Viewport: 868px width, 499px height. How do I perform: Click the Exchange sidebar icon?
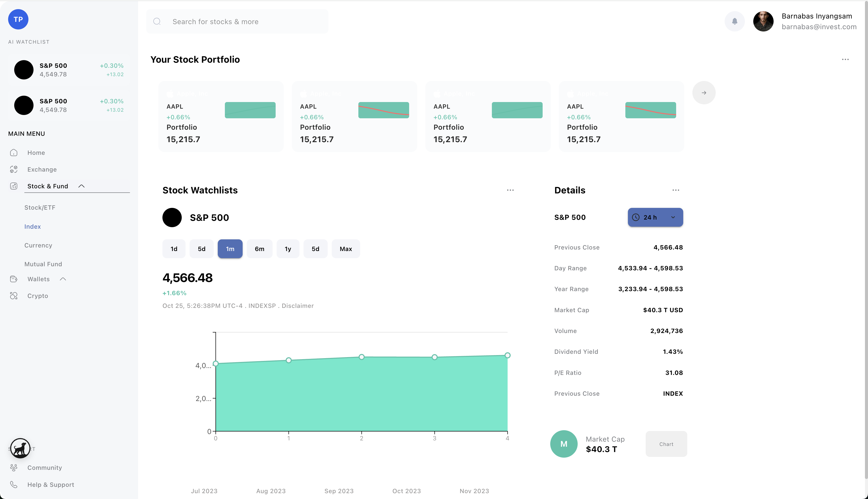pos(14,169)
